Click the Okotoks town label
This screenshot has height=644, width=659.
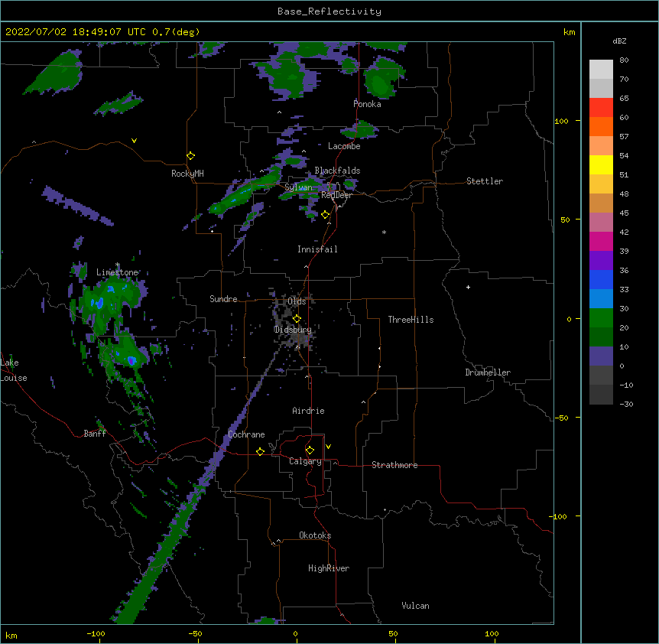[315, 535]
